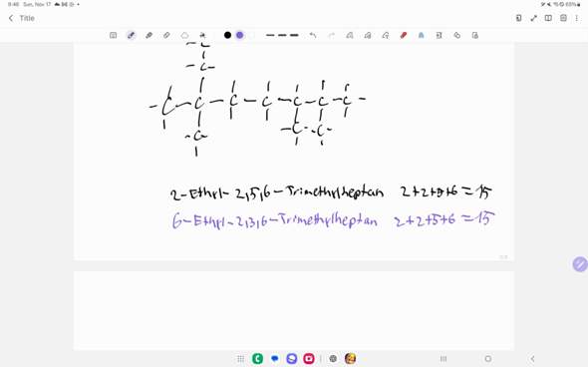Choose the lasso selection tool

tap(184, 35)
